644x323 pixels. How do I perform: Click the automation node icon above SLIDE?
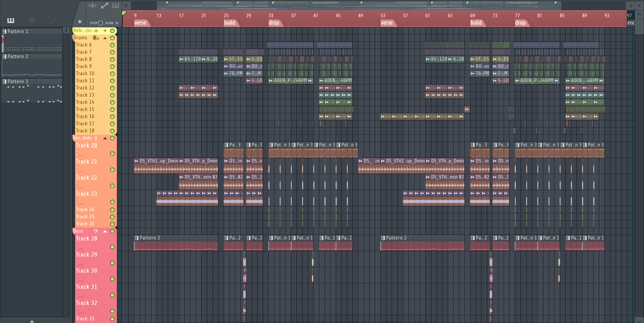[104, 6]
